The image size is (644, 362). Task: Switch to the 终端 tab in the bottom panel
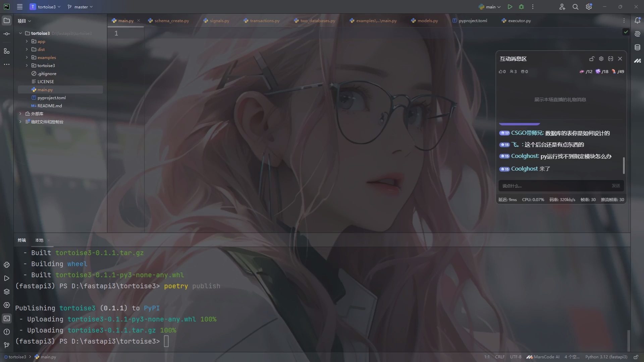(x=21, y=240)
